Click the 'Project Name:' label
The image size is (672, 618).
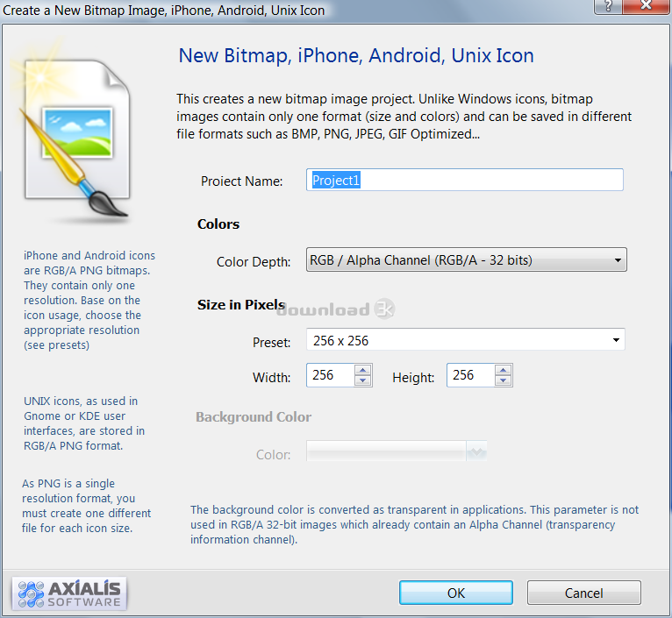point(242,181)
